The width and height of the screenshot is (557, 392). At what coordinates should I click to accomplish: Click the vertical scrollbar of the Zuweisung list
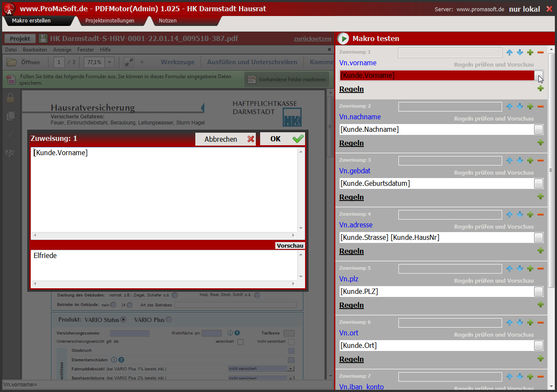coord(551,171)
